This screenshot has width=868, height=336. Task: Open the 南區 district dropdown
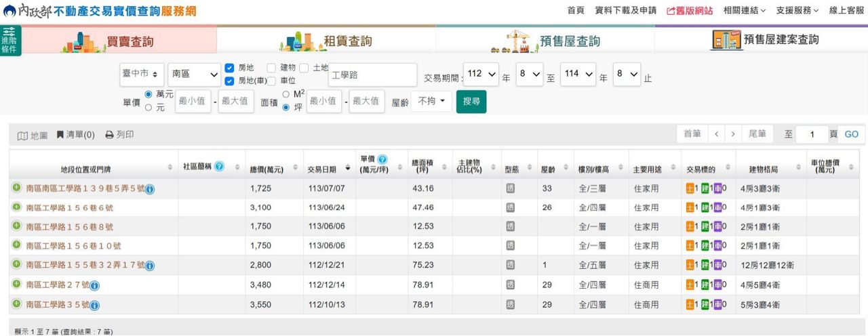click(195, 74)
